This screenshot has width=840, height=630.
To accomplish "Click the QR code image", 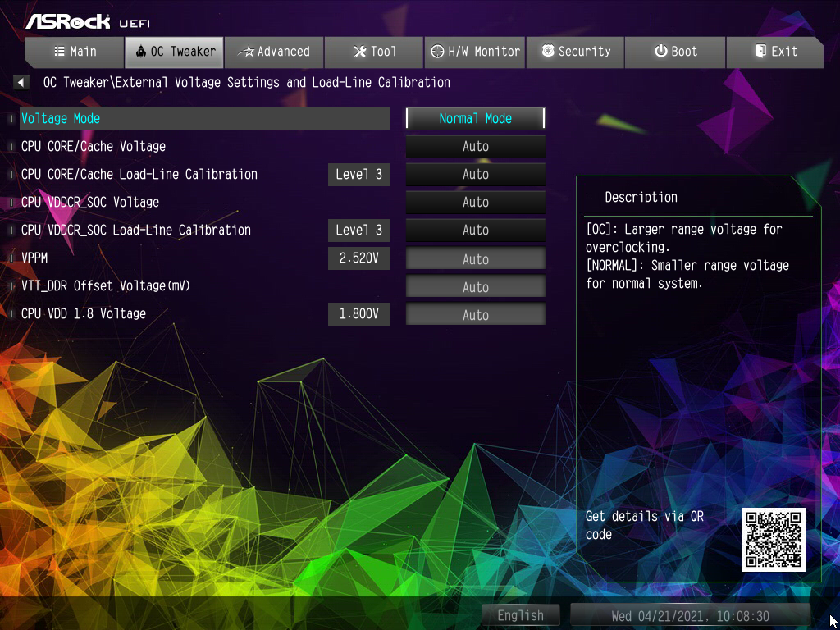I will point(773,540).
